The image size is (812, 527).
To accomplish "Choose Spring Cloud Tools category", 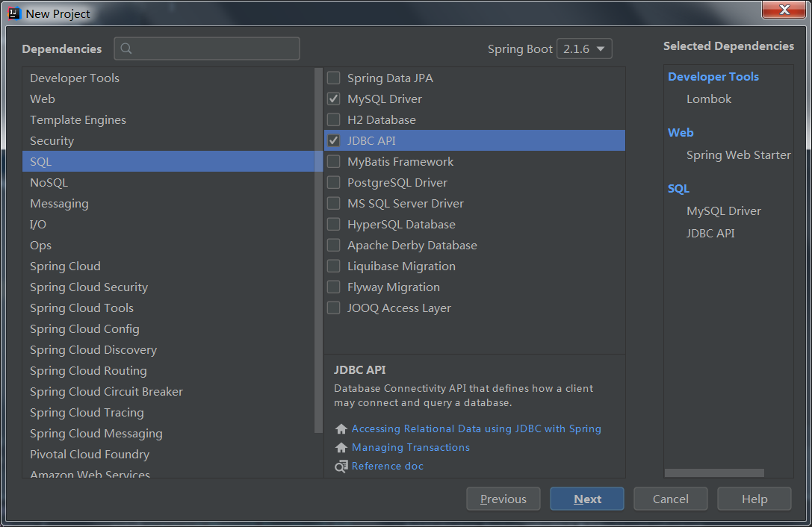I will tap(168, 308).
